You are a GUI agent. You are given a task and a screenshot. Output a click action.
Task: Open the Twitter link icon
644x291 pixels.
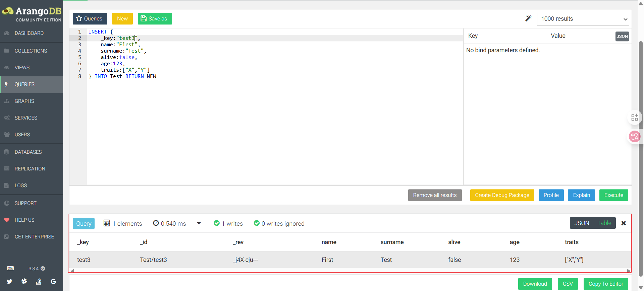(x=9, y=282)
